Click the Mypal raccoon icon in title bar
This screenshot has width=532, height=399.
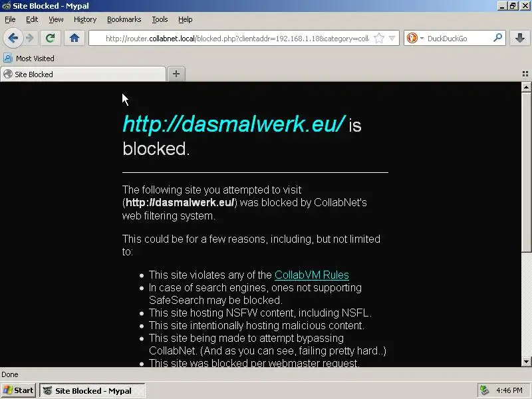coord(6,6)
